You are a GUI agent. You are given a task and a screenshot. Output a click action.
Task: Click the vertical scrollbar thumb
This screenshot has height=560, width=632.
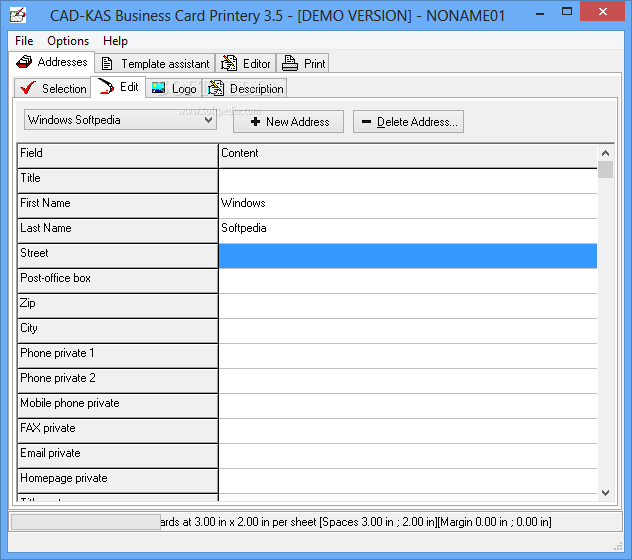pos(605,169)
